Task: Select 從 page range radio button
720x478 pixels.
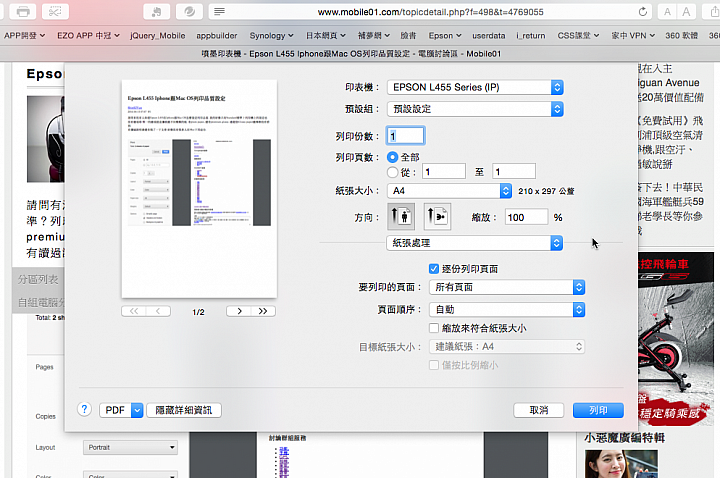Action: coord(392,172)
